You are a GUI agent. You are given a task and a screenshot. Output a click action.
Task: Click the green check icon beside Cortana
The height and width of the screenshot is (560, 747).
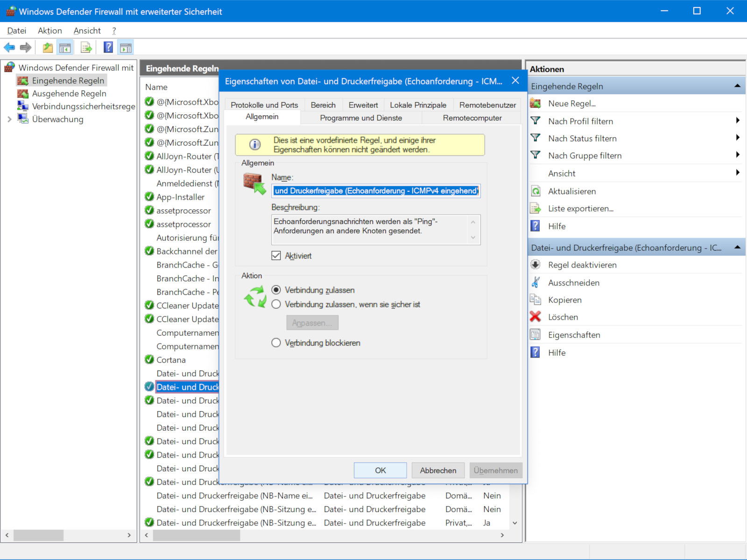[x=149, y=359]
